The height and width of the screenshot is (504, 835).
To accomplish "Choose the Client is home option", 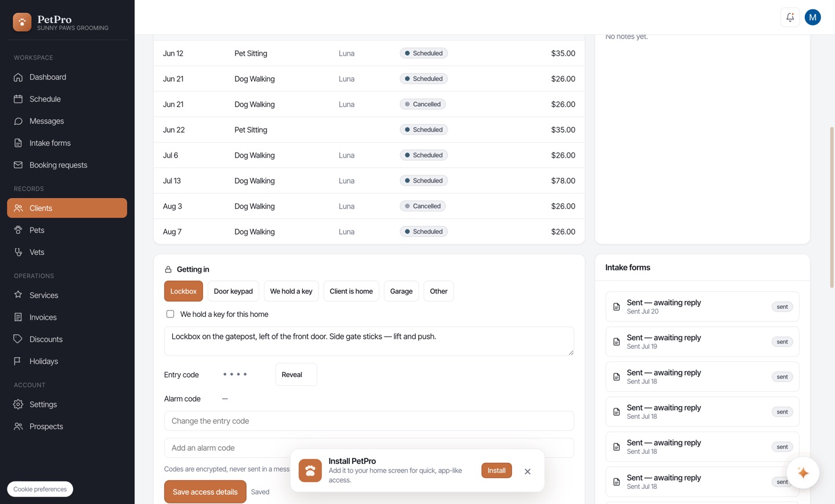I will (x=351, y=291).
